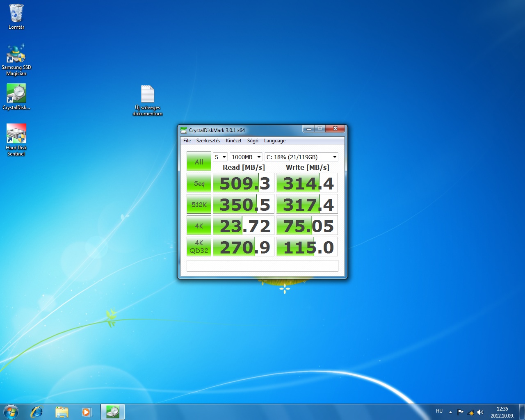The height and width of the screenshot is (420, 525).
Task: Open Action Center flag tray icon
Action: click(460, 412)
